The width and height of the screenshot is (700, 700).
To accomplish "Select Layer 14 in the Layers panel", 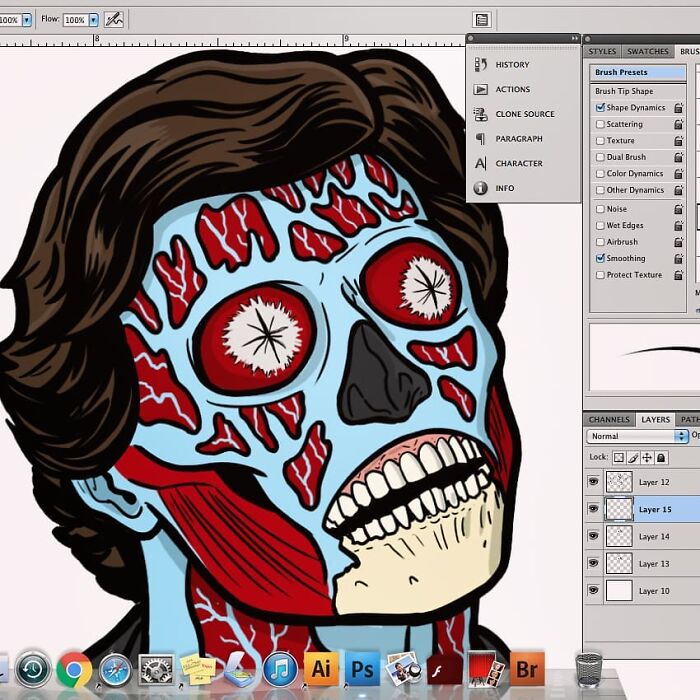I will [654, 537].
